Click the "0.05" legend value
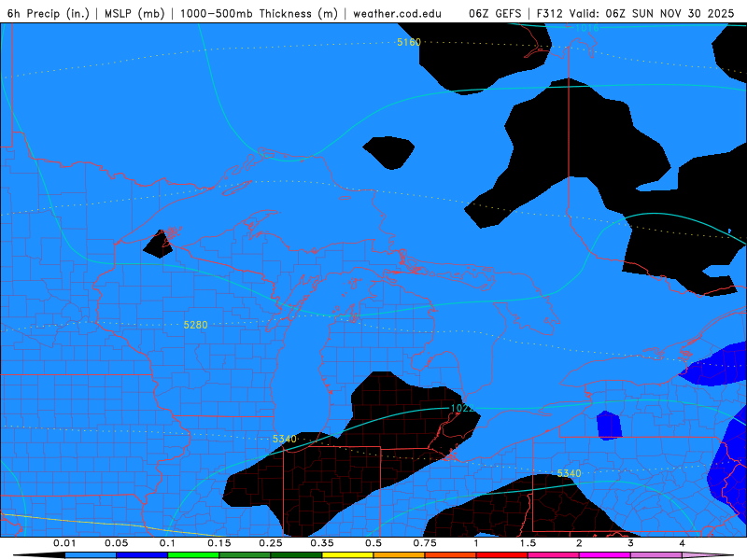747x560 pixels. coord(116,543)
